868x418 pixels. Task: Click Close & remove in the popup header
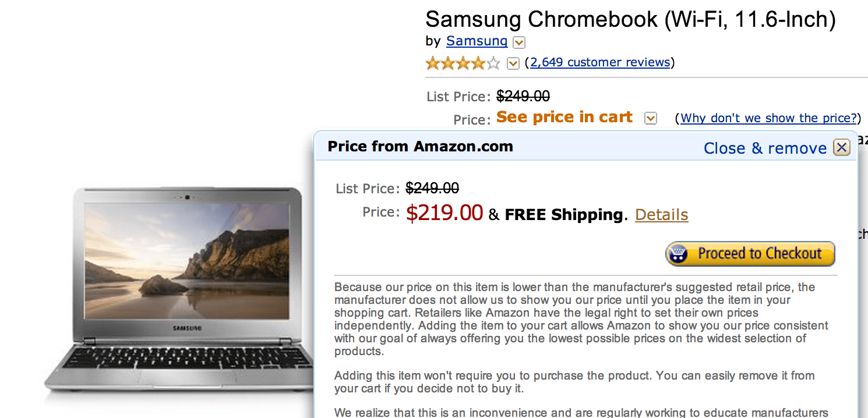(765, 148)
